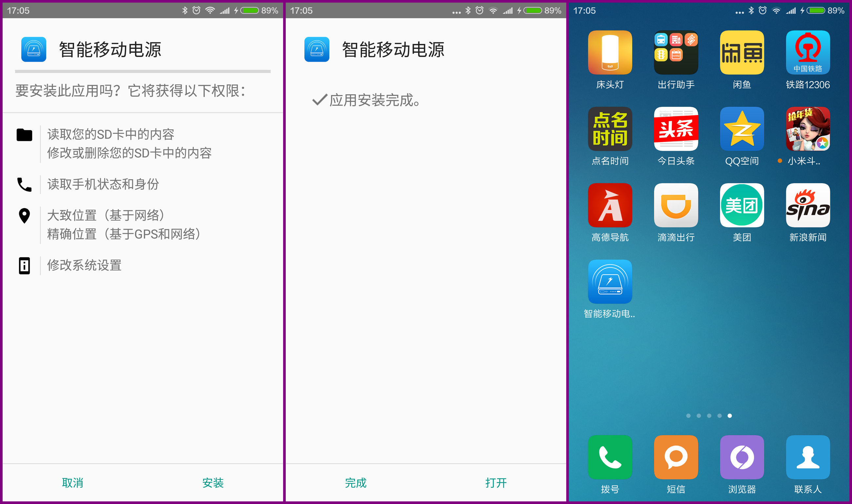
Task: Open the 铁路12306 app
Action: pos(807,53)
